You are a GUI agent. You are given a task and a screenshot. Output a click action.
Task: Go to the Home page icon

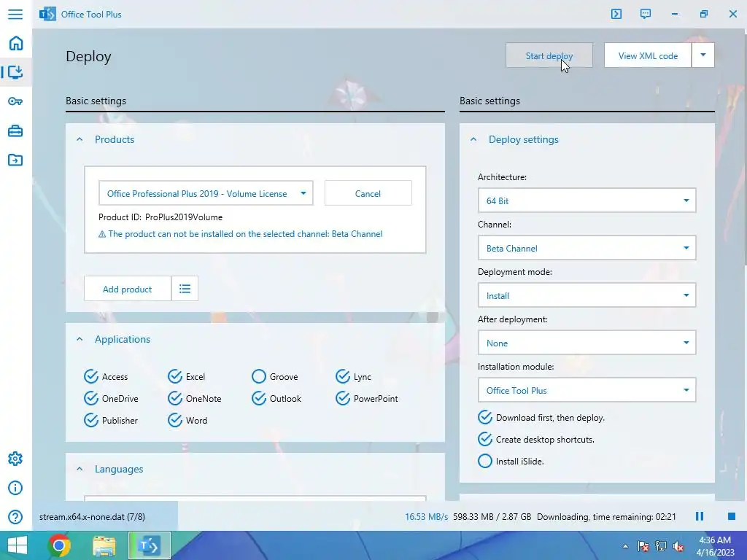click(x=16, y=43)
